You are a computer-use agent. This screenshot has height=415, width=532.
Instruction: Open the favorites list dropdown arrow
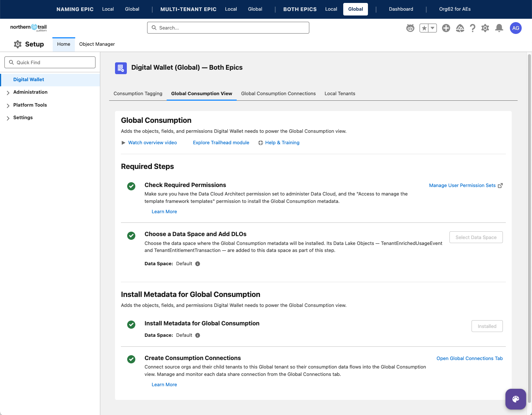[432, 28]
